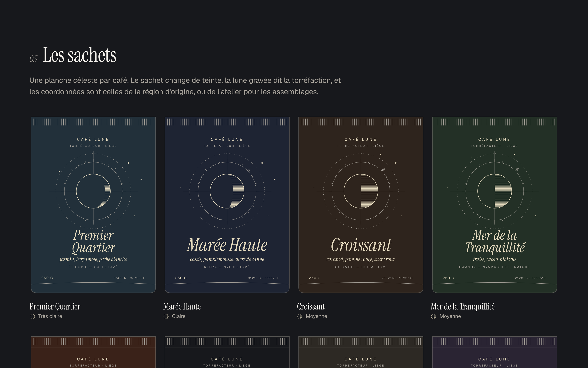The height and width of the screenshot is (368, 588).
Task: Click "jasmin, bergamote, pêche blanche" tasting notes
Action: 93,259
